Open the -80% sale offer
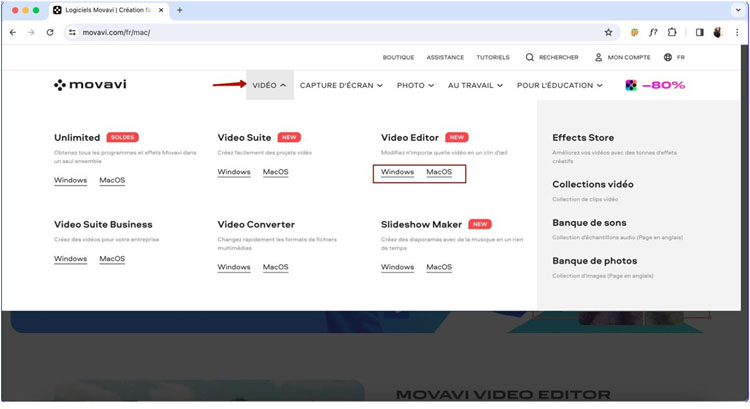Screen dimensions: 750x409 coord(663,85)
